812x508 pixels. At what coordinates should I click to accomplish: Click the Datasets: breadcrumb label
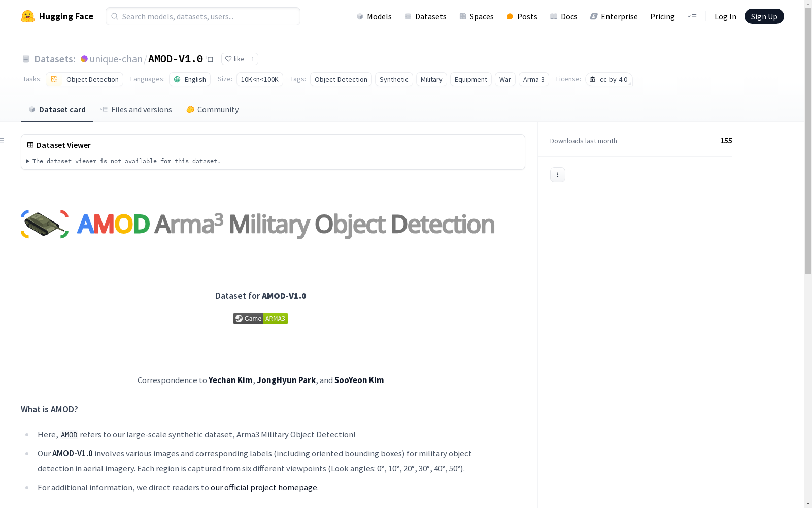[55, 59]
